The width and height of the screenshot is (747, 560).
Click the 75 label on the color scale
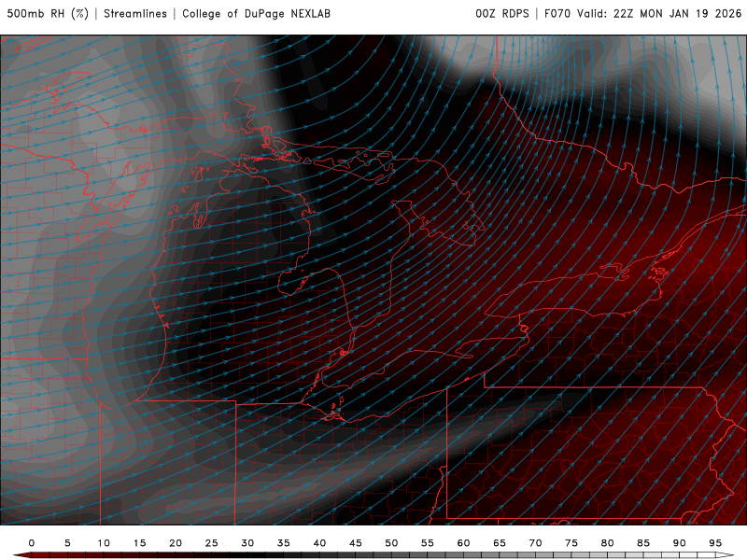click(x=571, y=543)
